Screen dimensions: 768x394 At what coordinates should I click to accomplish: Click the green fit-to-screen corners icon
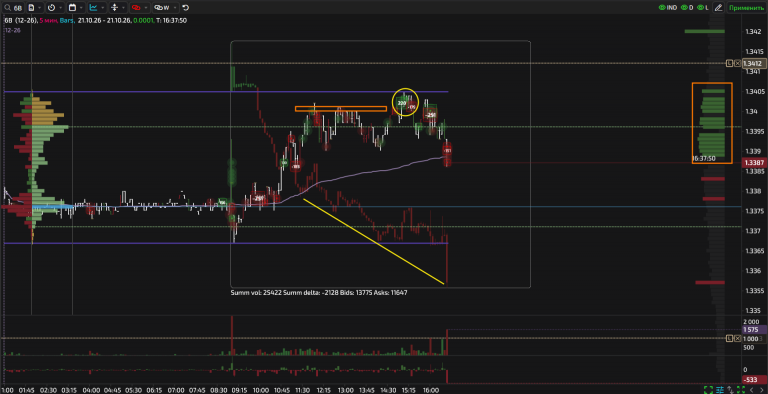tap(708, 390)
